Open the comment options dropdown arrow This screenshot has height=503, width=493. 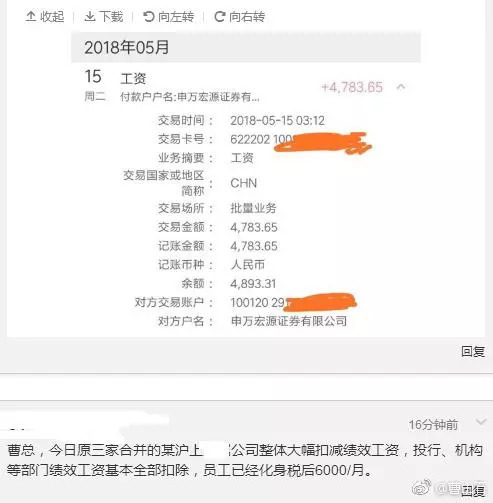point(481,422)
